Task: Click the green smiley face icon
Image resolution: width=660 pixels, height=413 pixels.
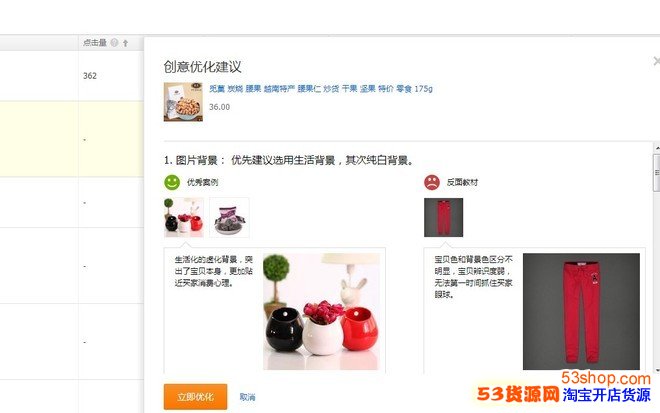Action: pos(172,182)
